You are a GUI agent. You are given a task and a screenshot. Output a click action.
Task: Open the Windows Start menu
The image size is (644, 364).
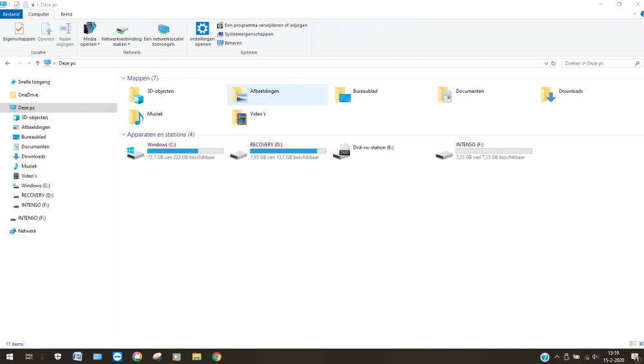pos(10,357)
